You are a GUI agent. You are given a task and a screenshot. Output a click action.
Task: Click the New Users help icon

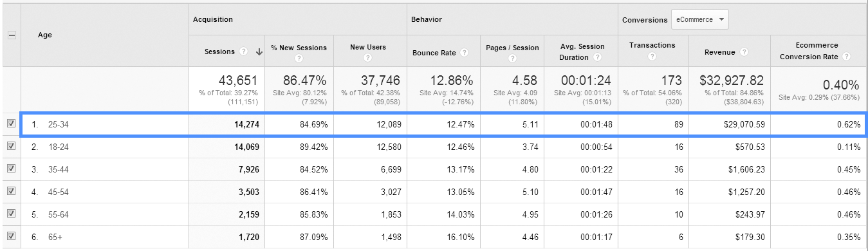(367, 58)
